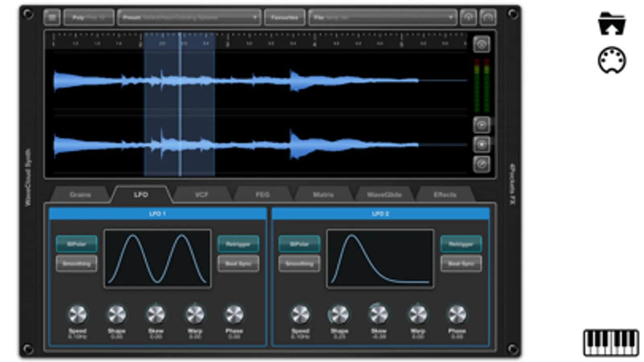The height and width of the screenshot is (362, 644).
Task: Show the piano keyboard icon
Action: [x=611, y=343]
